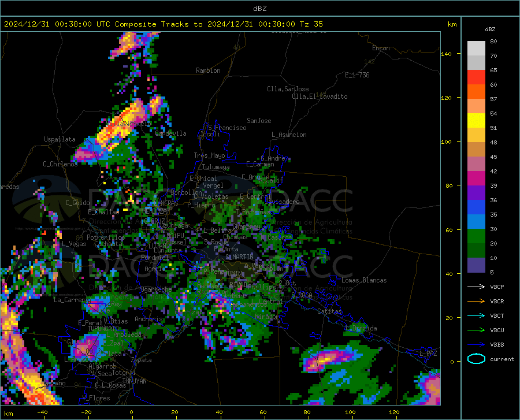520x420 pixels.
Task: Click the Clla.El_Cavadito label
Action: click(320, 96)
